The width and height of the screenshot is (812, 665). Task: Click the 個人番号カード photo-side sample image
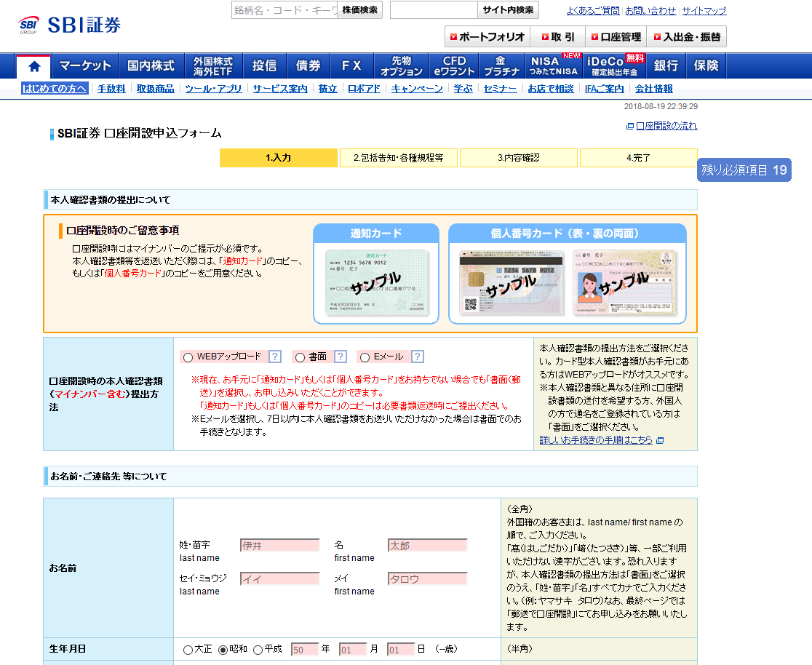click(624, 283)
